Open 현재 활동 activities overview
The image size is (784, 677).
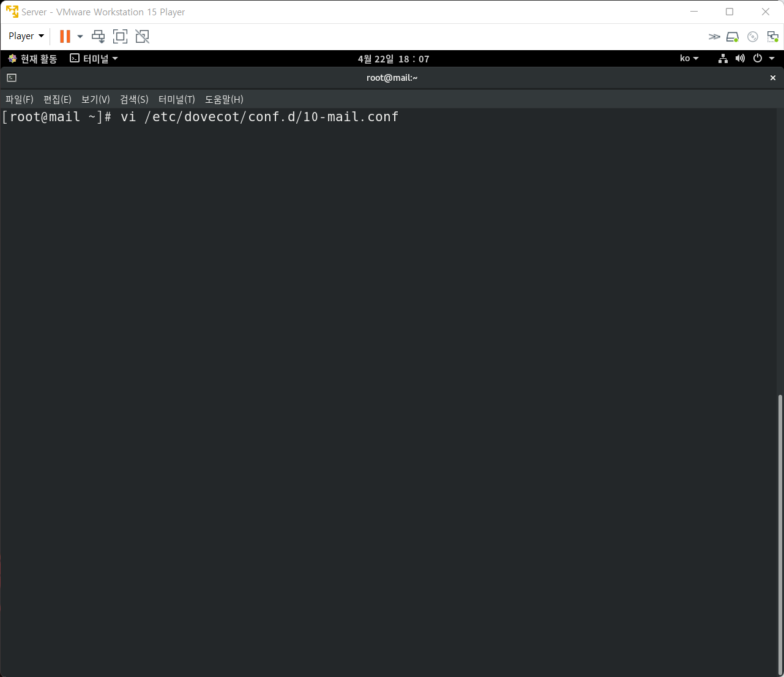click(33, 59)
